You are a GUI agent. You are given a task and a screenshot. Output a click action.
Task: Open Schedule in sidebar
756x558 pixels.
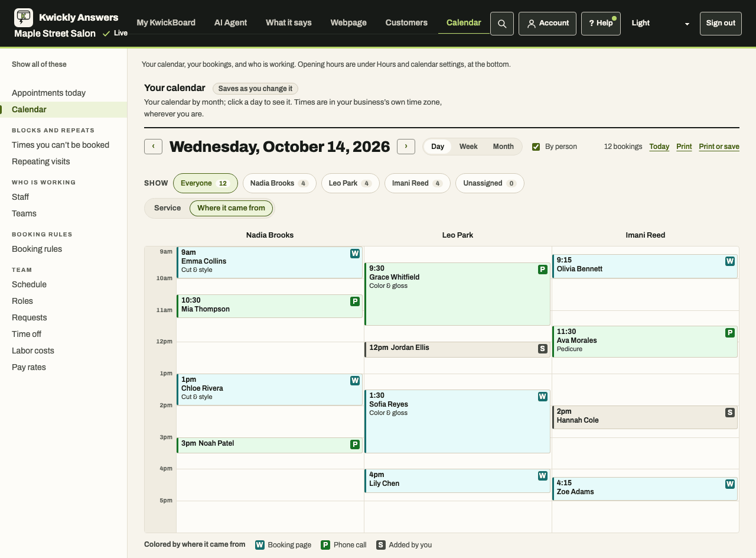(63, 284)
